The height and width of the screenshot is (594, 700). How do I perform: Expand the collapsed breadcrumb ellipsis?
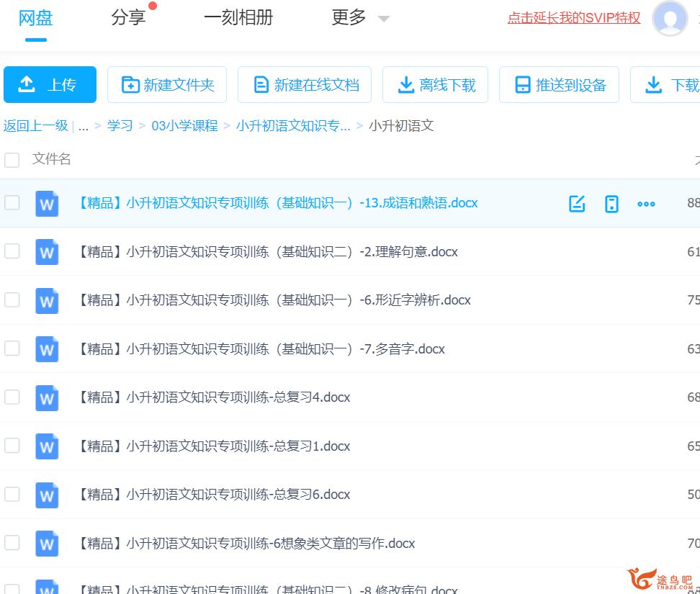(84, 126)
